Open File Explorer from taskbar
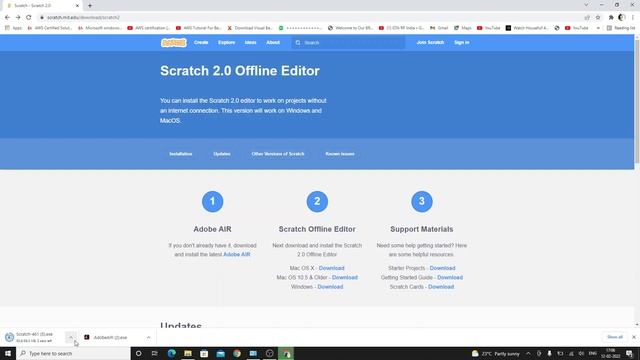 (x=188, y=353)
